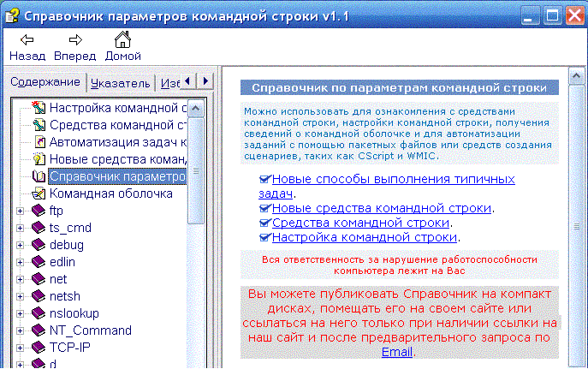Switch to the Содержание tab
This screenshot has height=369, width=588.
[45, 81]
